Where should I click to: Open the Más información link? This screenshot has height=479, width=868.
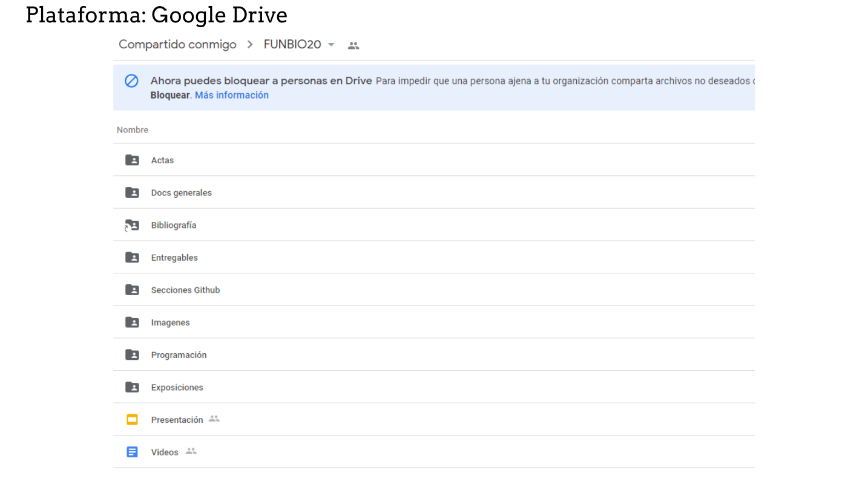pyautogui.click(x=232, y=96)
